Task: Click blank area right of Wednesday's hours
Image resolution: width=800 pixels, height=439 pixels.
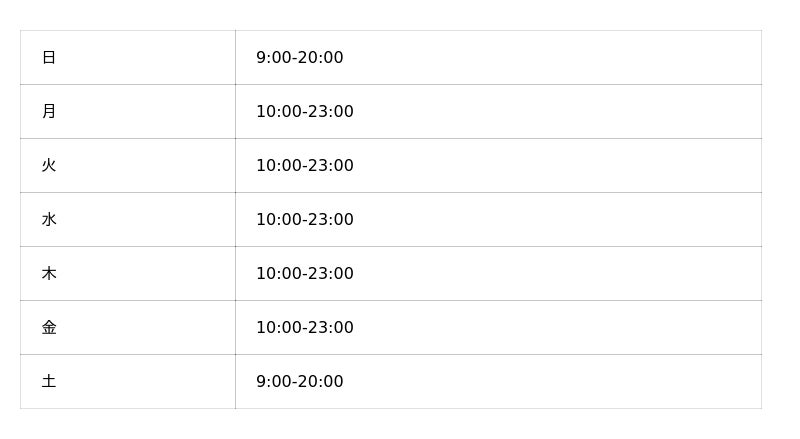Action: (x=560, y=220)
